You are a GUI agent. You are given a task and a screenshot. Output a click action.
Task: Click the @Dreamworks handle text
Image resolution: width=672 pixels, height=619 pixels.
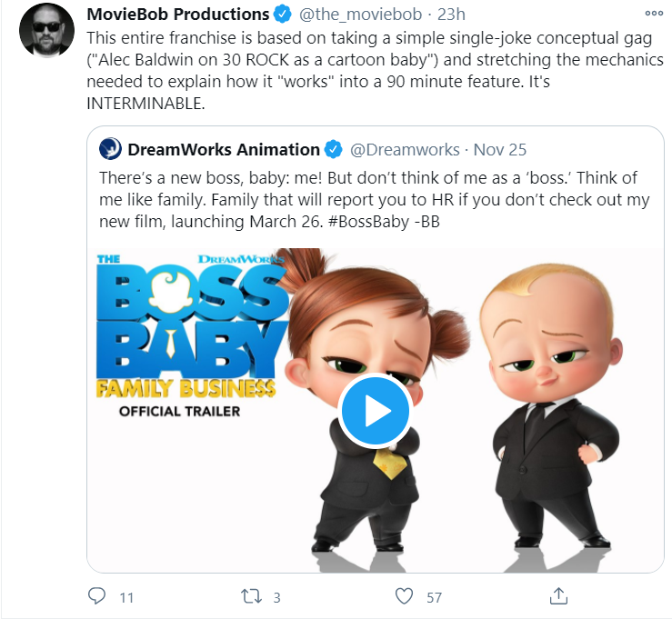click(x=405, y=149)
